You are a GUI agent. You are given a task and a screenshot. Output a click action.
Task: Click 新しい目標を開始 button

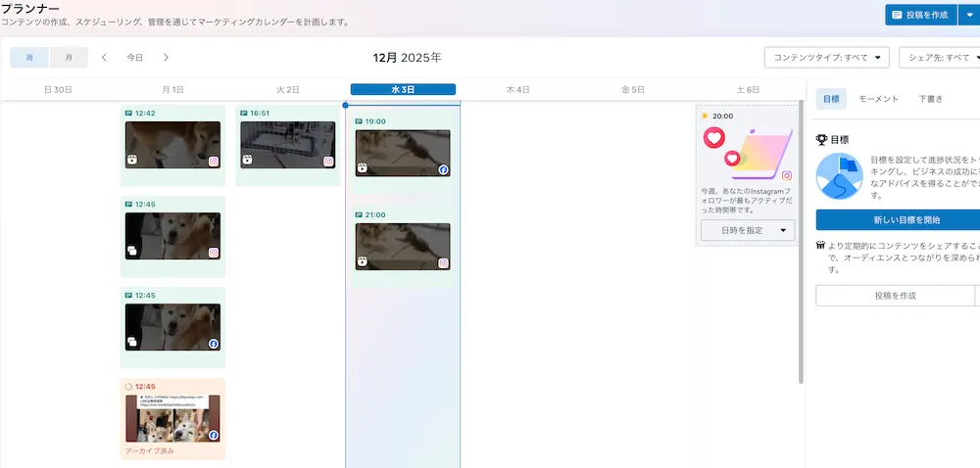pos(898,219)
